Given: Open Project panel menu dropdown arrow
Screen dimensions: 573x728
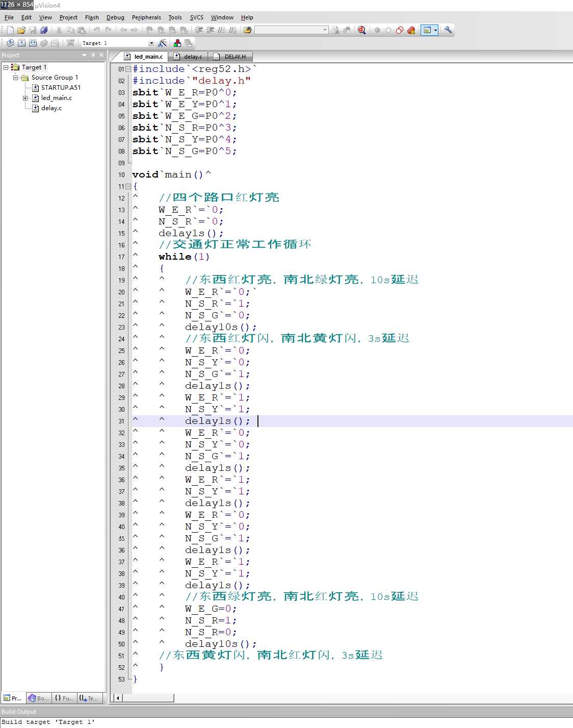Looking at the screenshot, I should (x=84, y=55).
